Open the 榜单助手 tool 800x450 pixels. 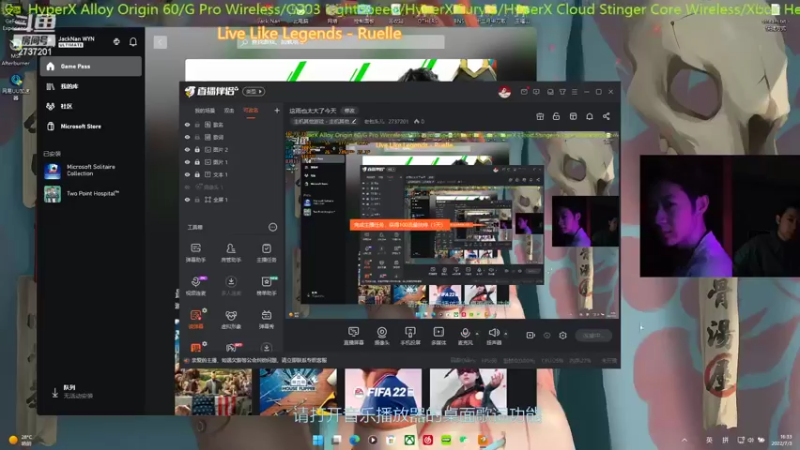[x=266, y=286]
